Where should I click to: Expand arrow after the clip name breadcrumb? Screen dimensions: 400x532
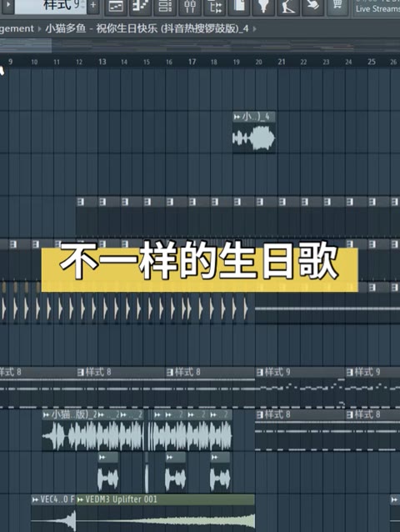[254, 29]
